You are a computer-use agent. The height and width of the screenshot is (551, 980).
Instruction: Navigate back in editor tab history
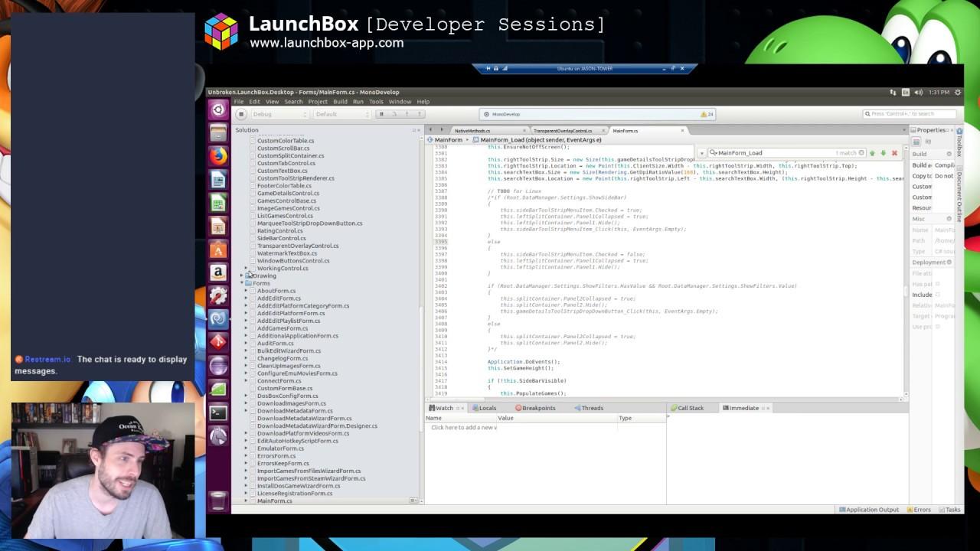(x=430, y=130)
